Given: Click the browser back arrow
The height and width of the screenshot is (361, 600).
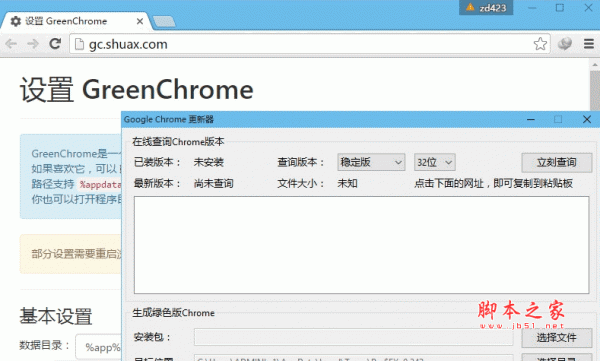Looking at the screenshot, I should pos(11,44).
